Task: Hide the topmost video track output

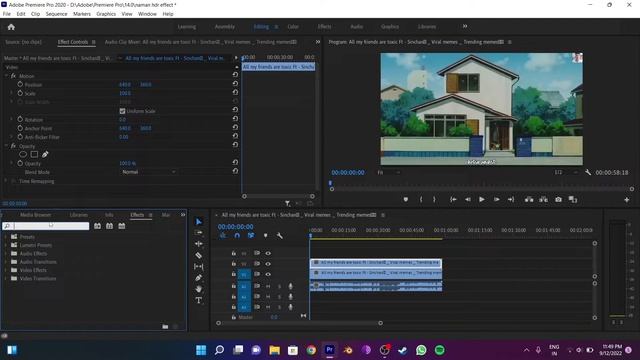Action: [x=268, y=253]
